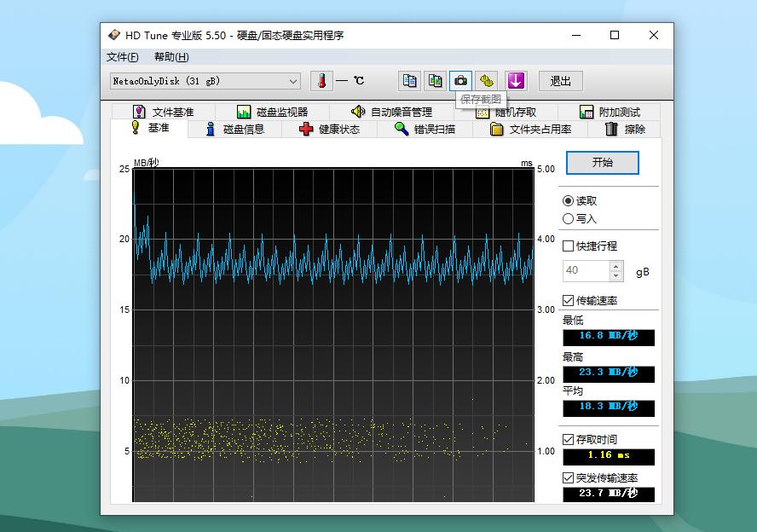Toggle the 存取时间 checkbox

[569, 440]
